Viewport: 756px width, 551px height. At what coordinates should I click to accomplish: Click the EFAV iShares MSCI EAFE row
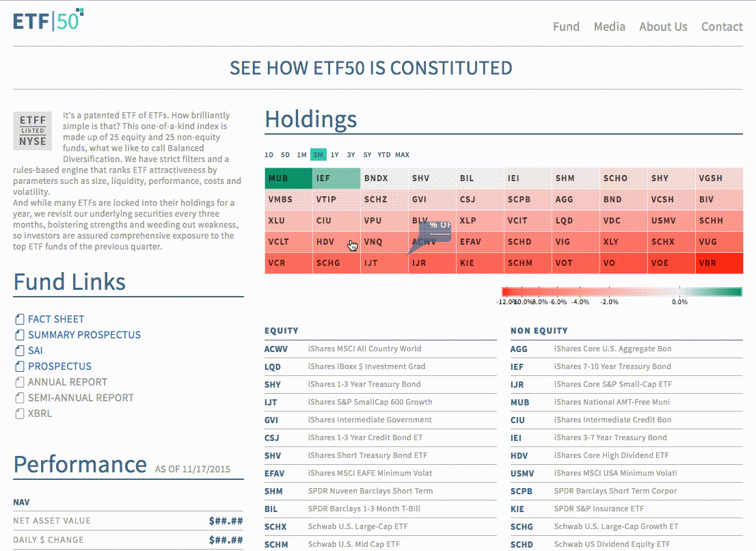click(381, 474)
